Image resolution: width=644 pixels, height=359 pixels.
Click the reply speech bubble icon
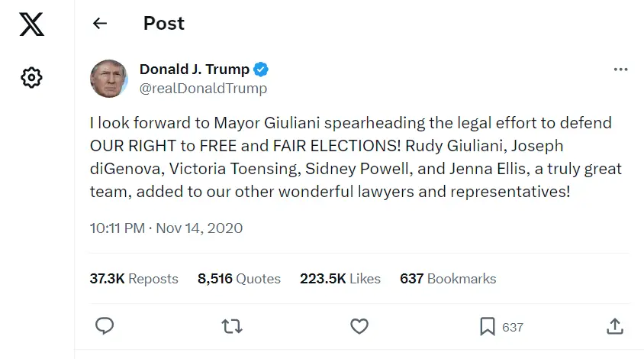105,326
